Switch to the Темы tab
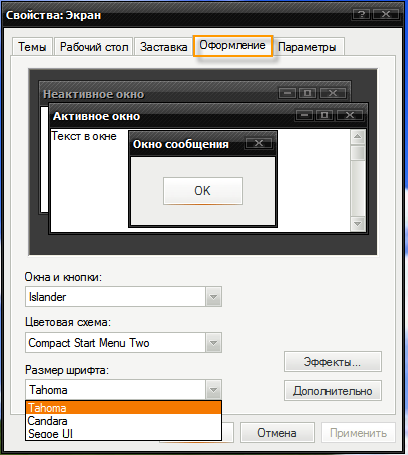408x455 pixels. pos(32,47)
